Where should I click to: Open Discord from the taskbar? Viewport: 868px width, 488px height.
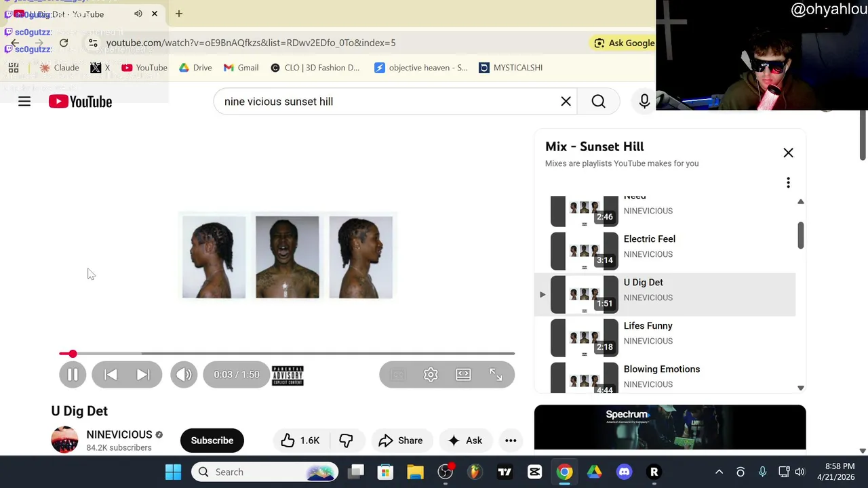click(x=624, y=472)
